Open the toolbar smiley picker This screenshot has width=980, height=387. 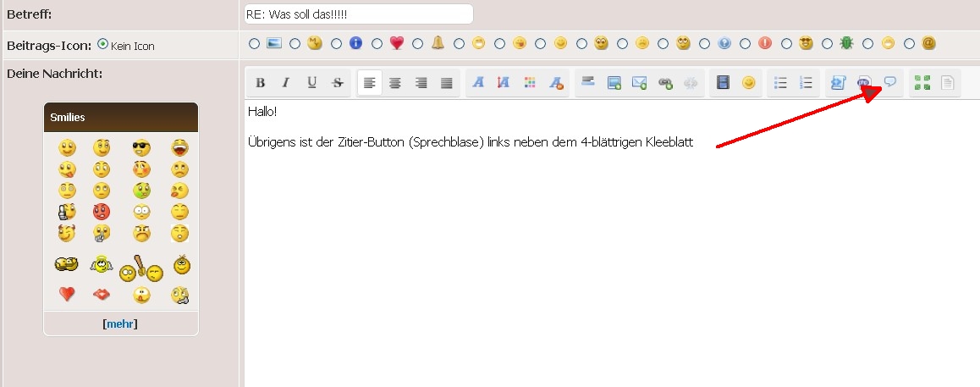748,83
